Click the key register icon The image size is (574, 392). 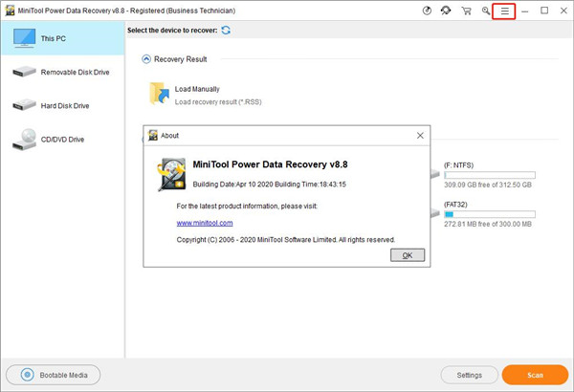click(x=486, y=11)
